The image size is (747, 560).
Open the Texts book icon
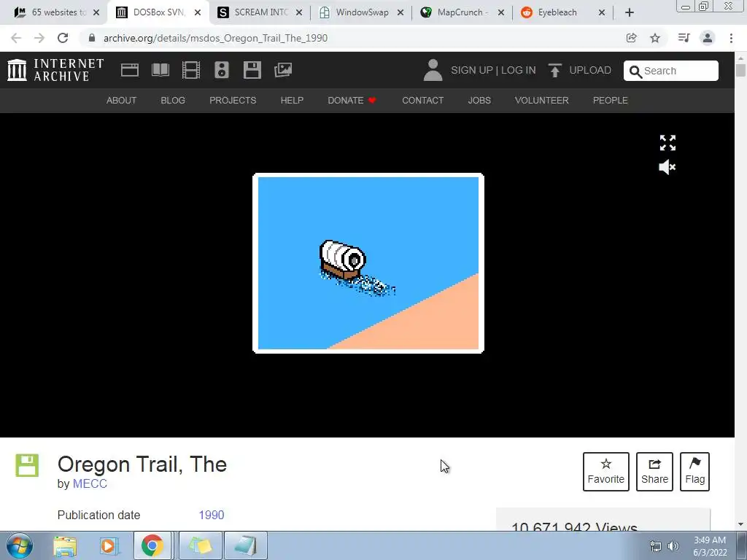[160, 70]
